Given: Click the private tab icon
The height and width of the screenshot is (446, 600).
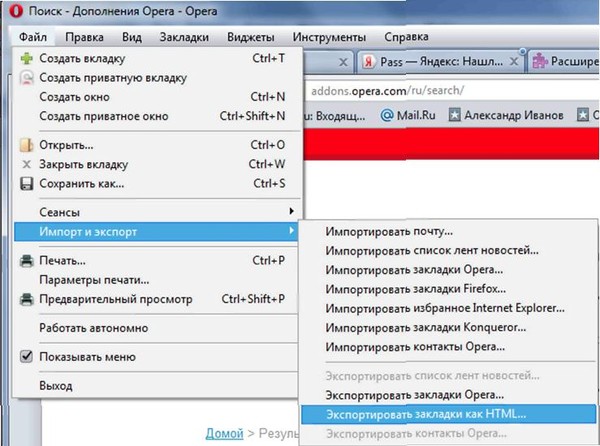Looking at the screenshot, I should pos(26,78).
